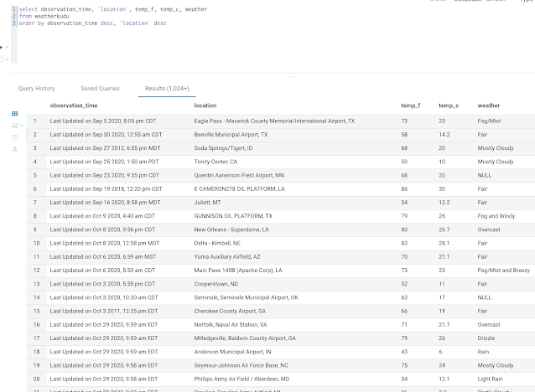Open the dropdown arrow beside the chart icon
Screen dimensions: 535x392
point(20,126)
